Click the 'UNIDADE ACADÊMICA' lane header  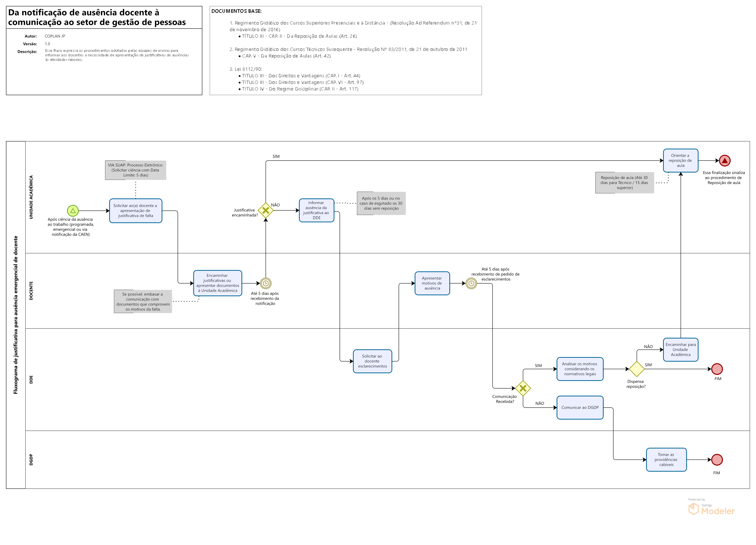pos(31,197)
